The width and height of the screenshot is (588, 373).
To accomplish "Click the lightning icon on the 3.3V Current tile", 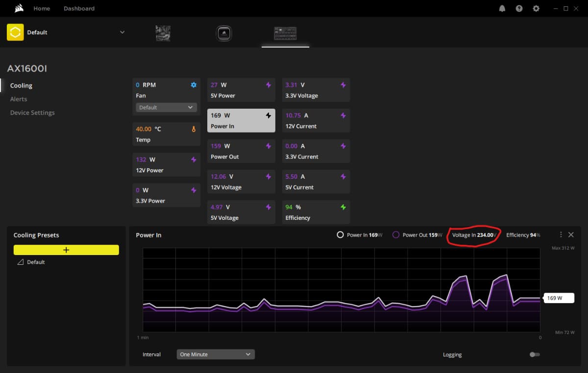I will 343,146.
